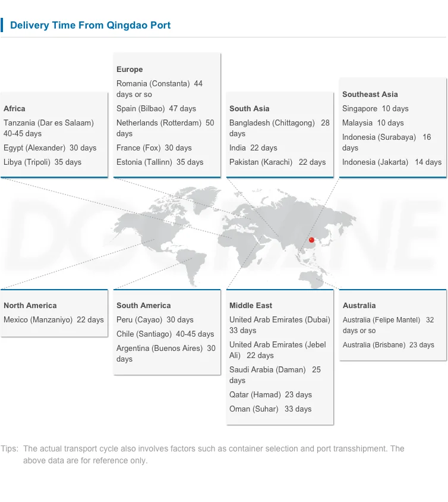The image size is (448, 502).
Task: Click Australia (Brisbane) 23 days entry
Action: [388, 345]
